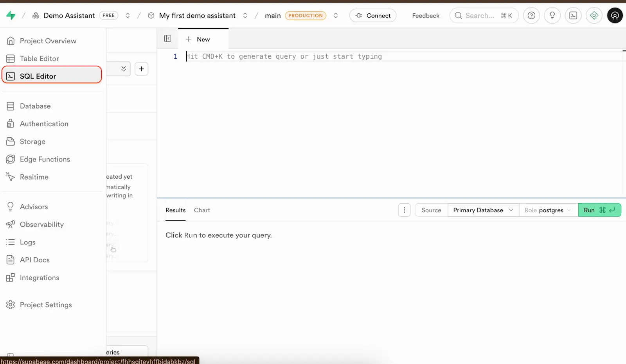Open the help question-mark icon

[x=531, y=15]
